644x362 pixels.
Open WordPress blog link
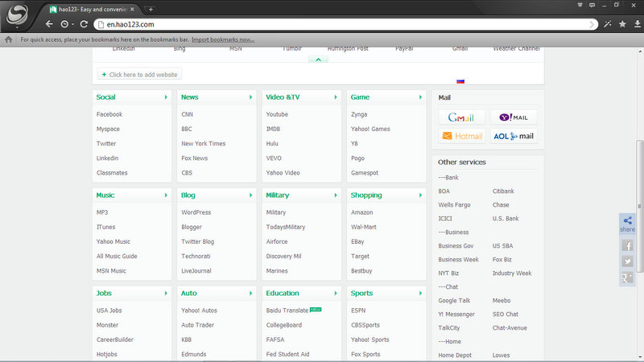(196, 212)
